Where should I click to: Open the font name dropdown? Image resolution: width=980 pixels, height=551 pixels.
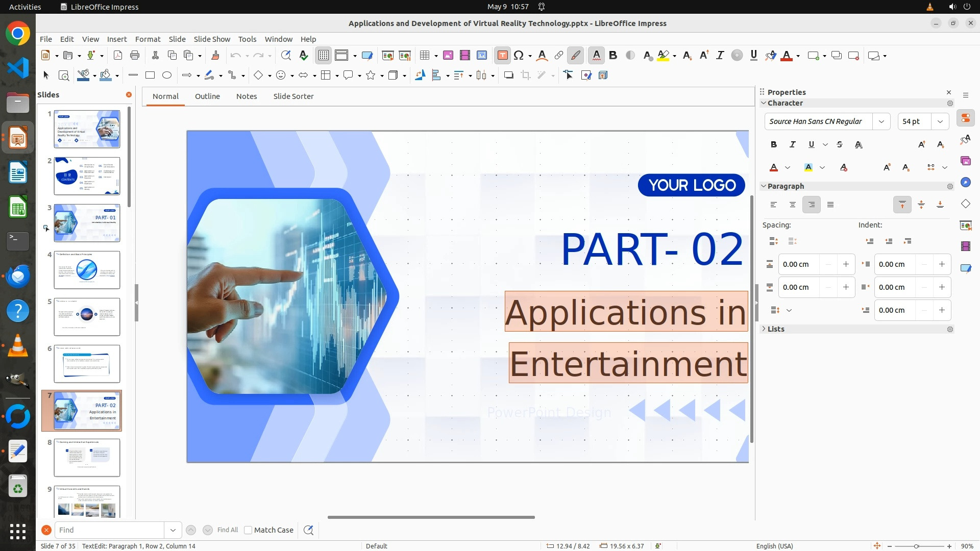pos(881,121)
